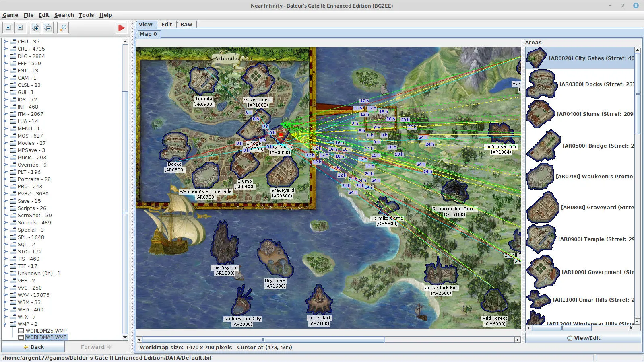Open the Search menu

click(x=64, y=15)
